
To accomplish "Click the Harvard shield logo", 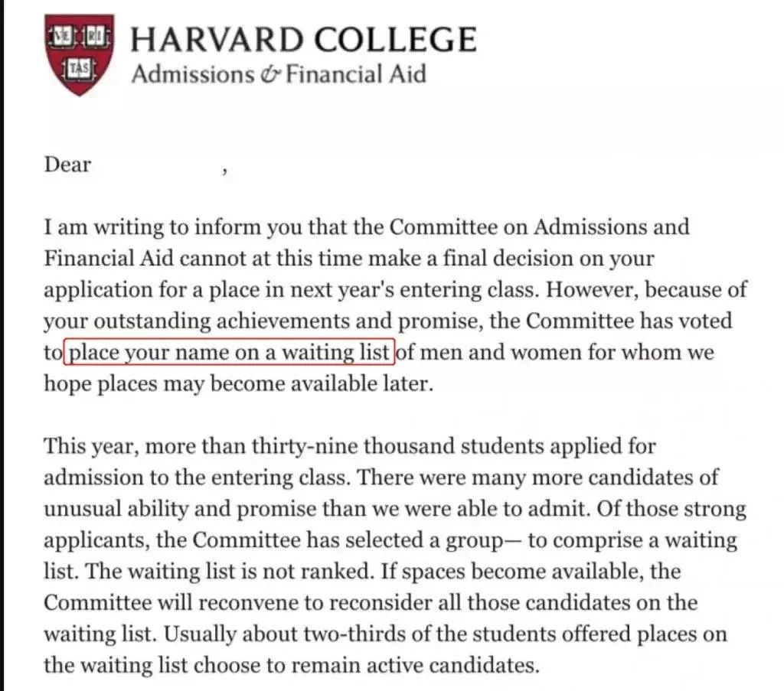I will point(80,54).
